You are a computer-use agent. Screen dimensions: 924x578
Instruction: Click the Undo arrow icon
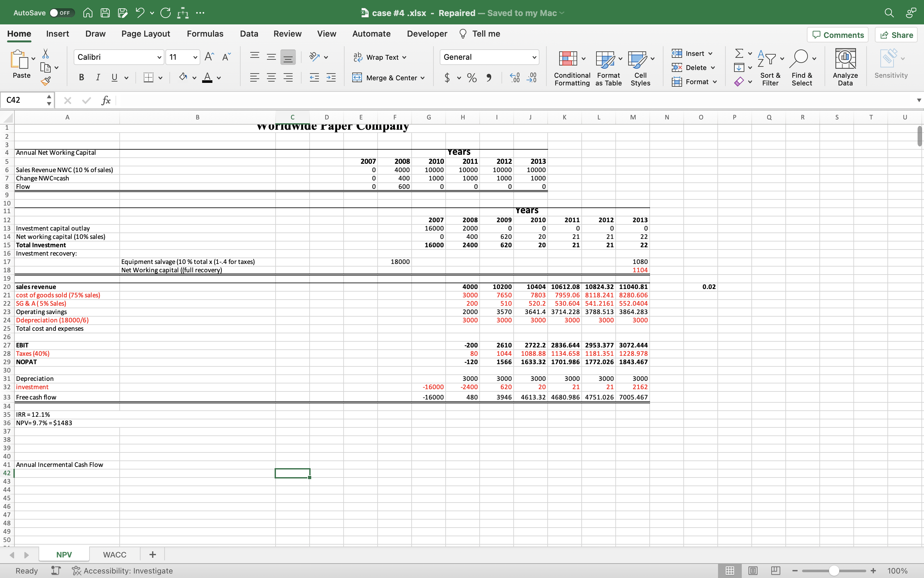(140, 13)
